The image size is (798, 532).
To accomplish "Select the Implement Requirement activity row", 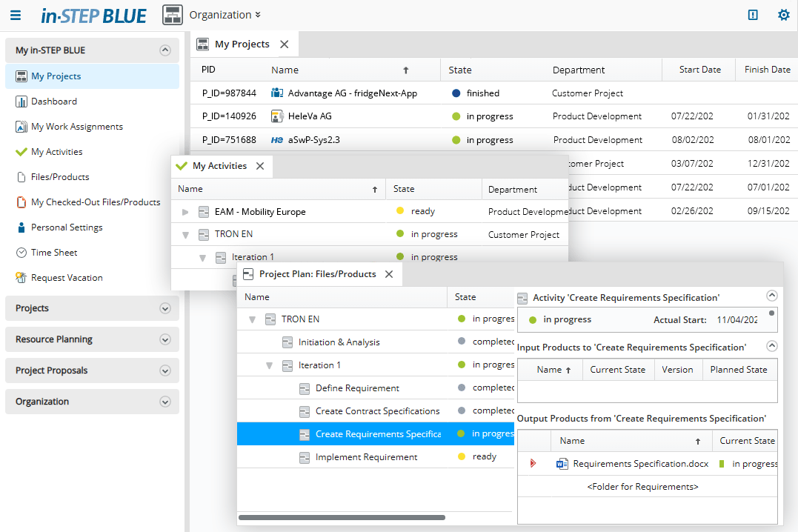I will [366, 457].
